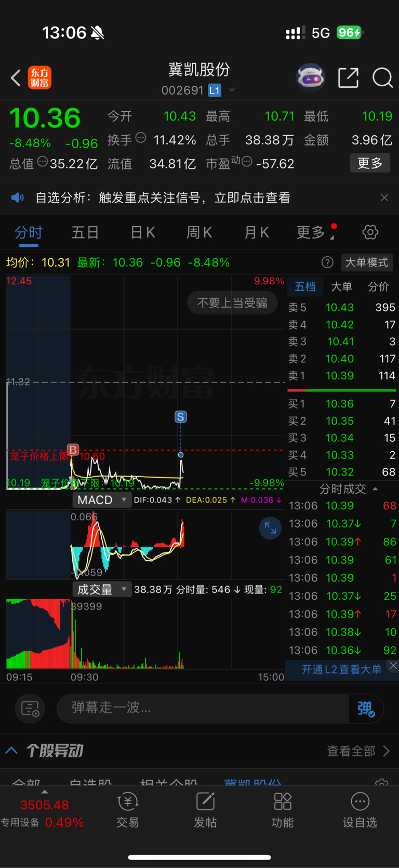The height and width of the screenshot is (868, 399).
Task: Tap the 换手 info circle icon
Action: point(141,138)
